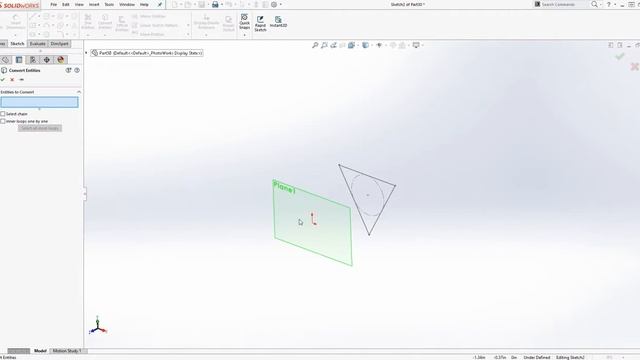Switch to the Motion Study 1 tab

pos(67,351)
